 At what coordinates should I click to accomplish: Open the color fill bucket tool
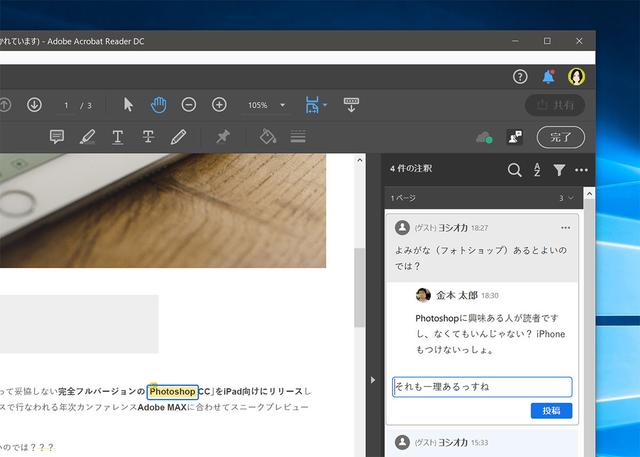click(x=268, y=137)
